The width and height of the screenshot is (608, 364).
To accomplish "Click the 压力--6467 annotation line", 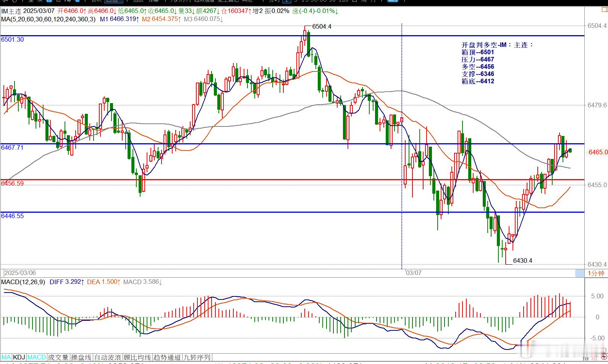I will click(x=478, y=59).
